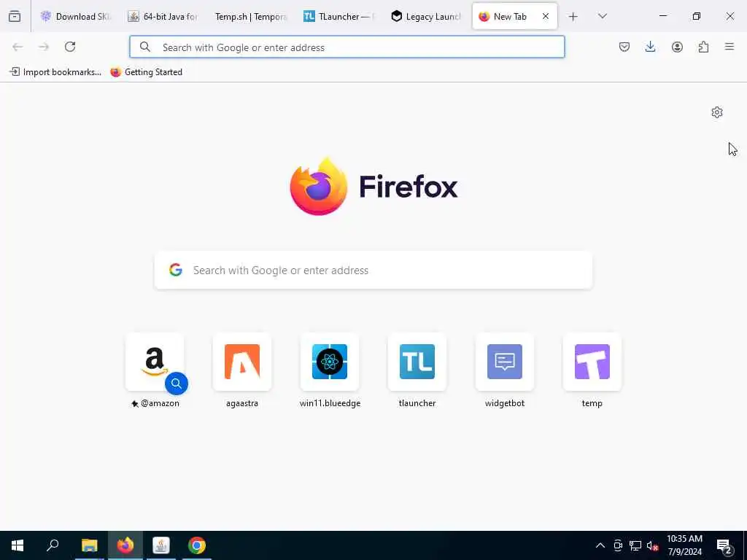Open the Save to Pocket icon
Viewport: 747px width, 560px height.
pyautogui.click(x=624, y=47)
